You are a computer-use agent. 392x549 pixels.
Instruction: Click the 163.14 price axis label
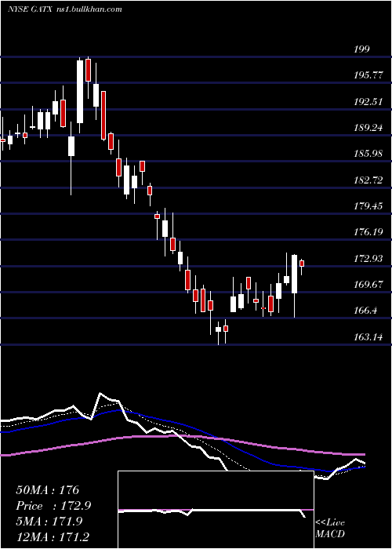pos(368,336)
